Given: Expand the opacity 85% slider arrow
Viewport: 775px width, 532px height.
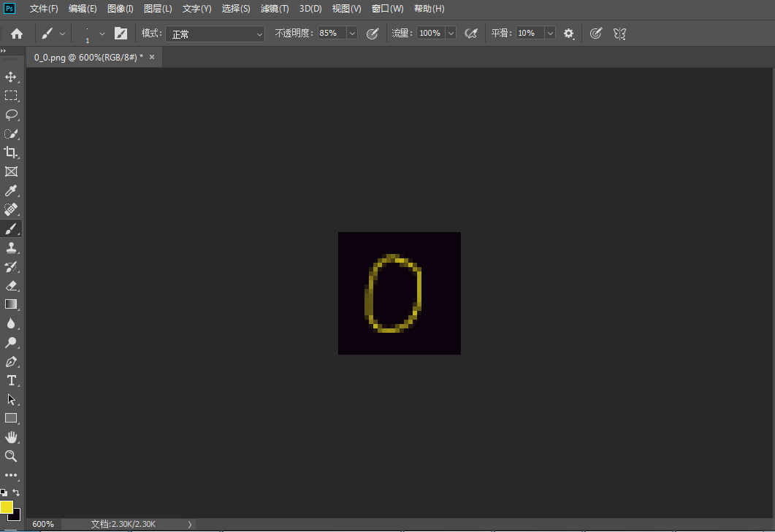Looking at the screenshot, I should [352, 34].
